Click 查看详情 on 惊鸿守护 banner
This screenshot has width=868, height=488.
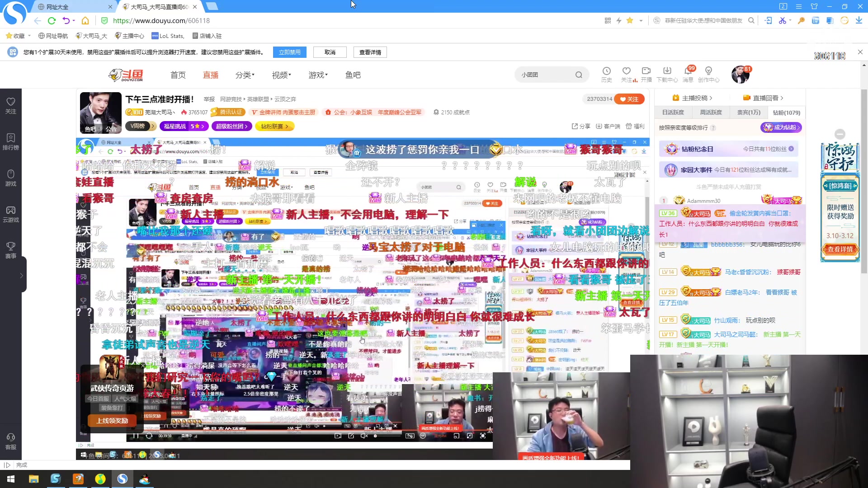tap(840, 249)
